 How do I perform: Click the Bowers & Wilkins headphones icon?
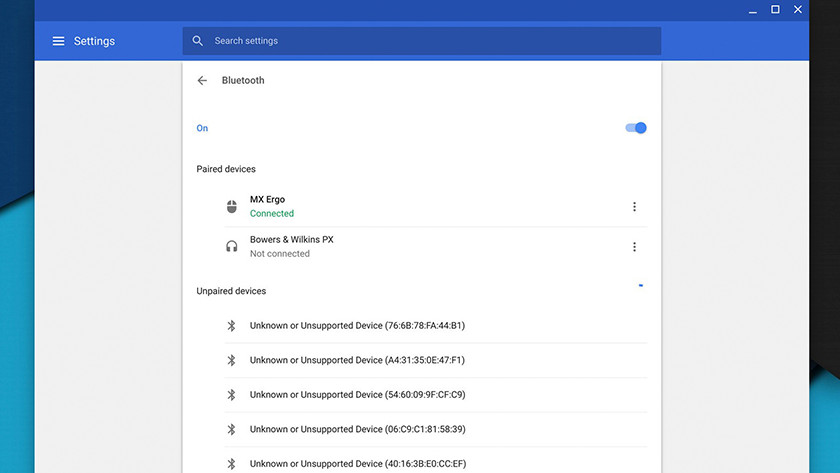[232, 247]
